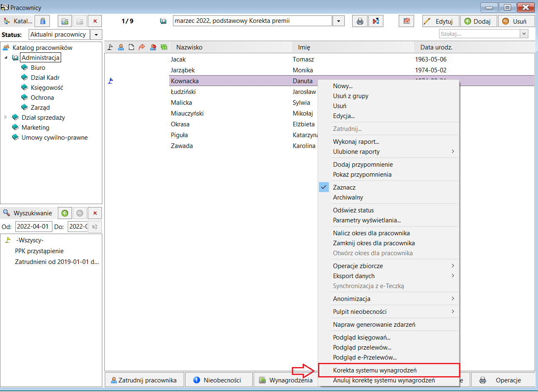Image resolution: width=538 pixels, height=392 pixels.
Task: Click the red X delete icon near Katal
Action: (x=95, y=21)
